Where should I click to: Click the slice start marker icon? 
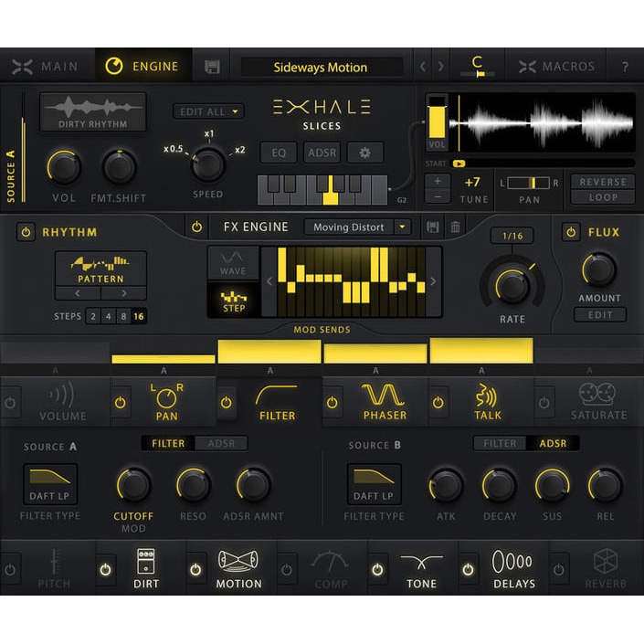click(459, 164)
